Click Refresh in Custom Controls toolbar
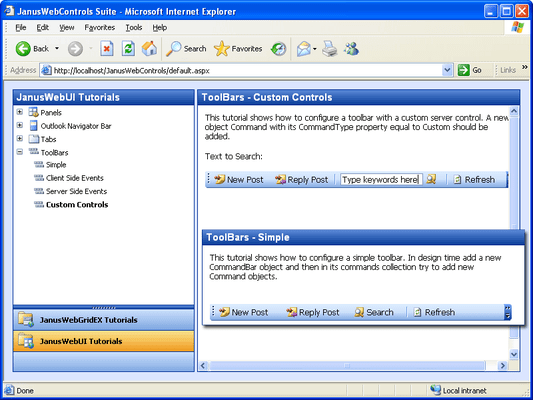Viewport: 533px width, 400px height. point(474,179)
